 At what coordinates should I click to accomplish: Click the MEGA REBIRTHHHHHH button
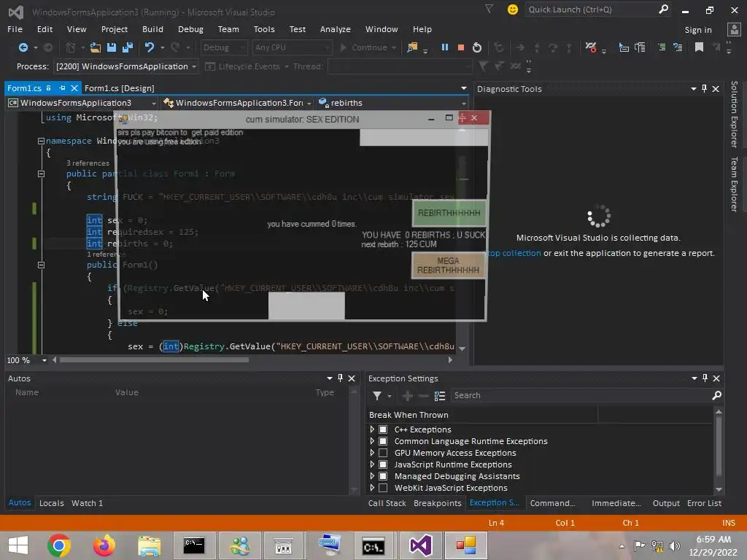(448, 265)
